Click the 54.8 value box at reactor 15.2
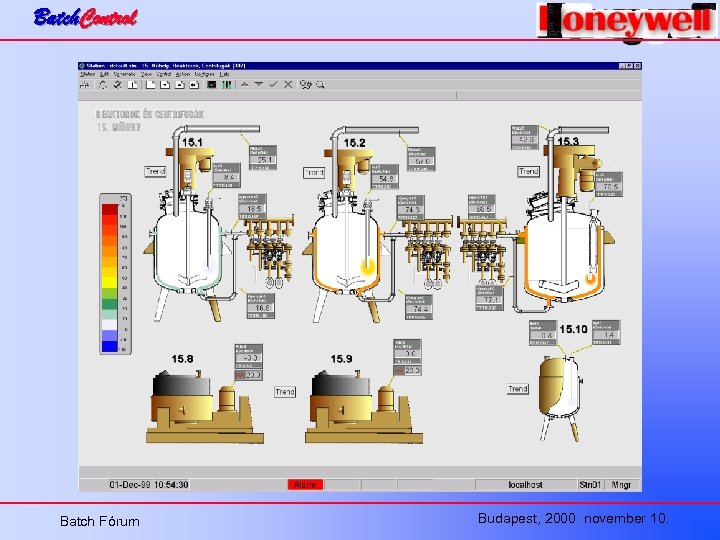This screenshot has height=540, width=720. tap(385, 179)
